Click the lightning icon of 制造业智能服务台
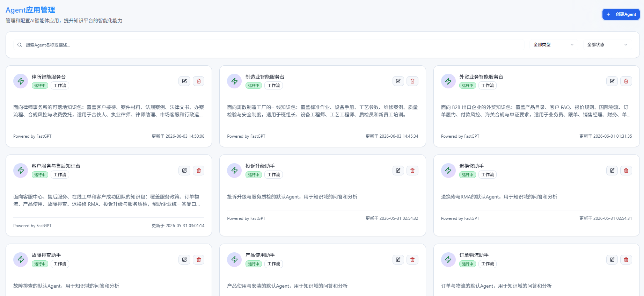The height and width of the screenshot is (296, 644). [x=234, y=81]
